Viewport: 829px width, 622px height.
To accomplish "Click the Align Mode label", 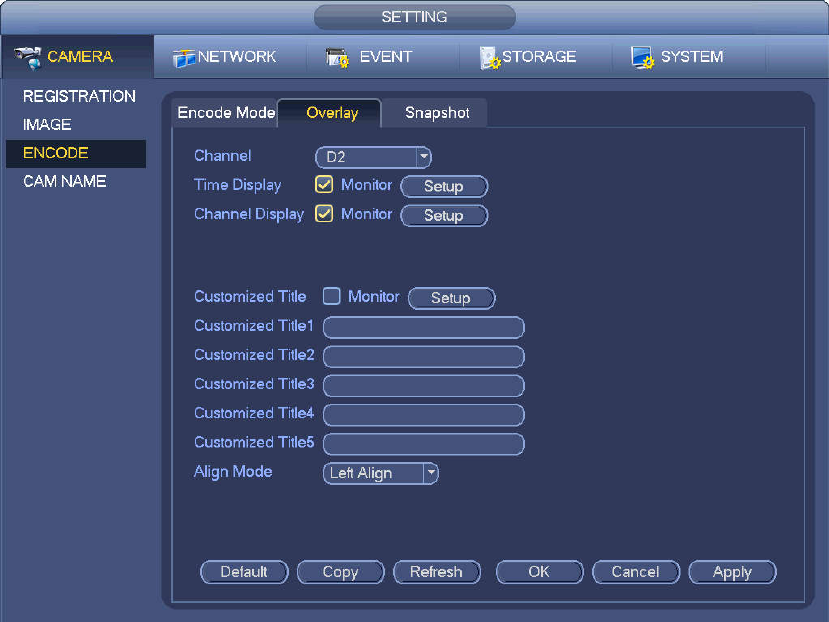I will tap(233, 471).
